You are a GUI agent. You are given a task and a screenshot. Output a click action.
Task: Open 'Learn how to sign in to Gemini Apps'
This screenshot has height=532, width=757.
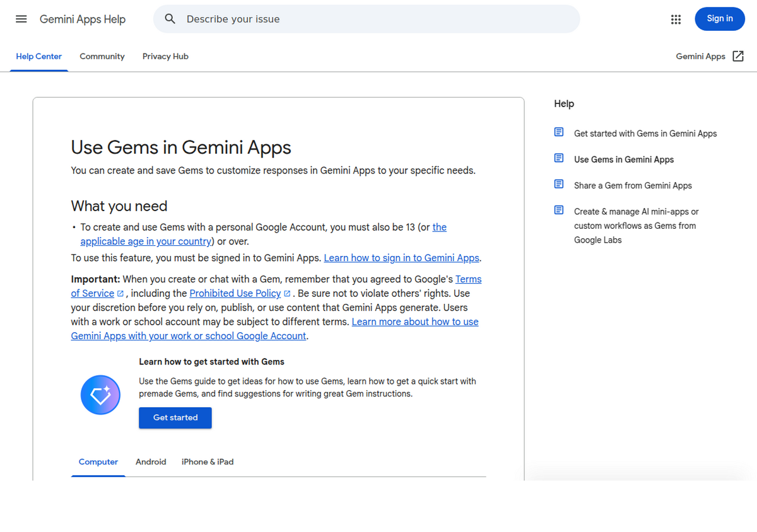click(402, 258)
